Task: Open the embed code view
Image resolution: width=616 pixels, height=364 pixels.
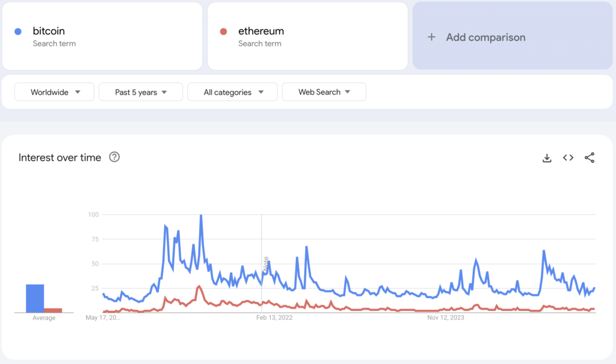Action: [x=568, y=158]
